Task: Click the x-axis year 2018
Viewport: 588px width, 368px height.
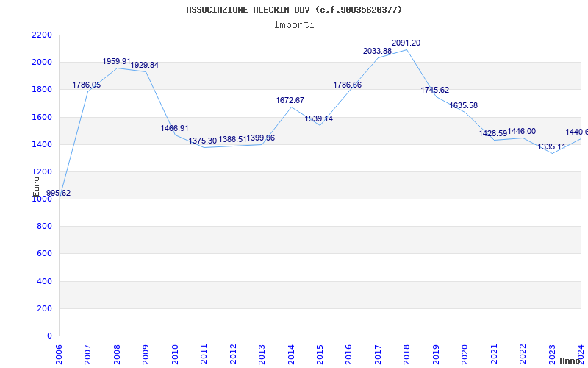Action: click(407, 354)
